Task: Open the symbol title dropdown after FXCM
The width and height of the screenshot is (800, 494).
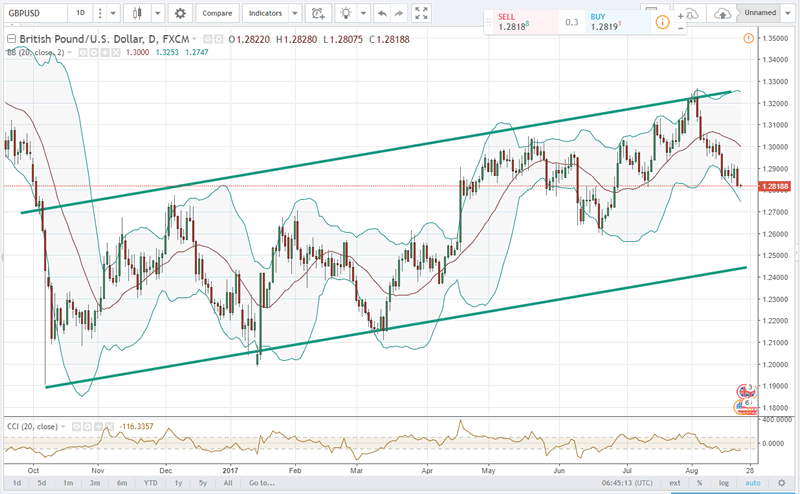Action: click(194, 39)
